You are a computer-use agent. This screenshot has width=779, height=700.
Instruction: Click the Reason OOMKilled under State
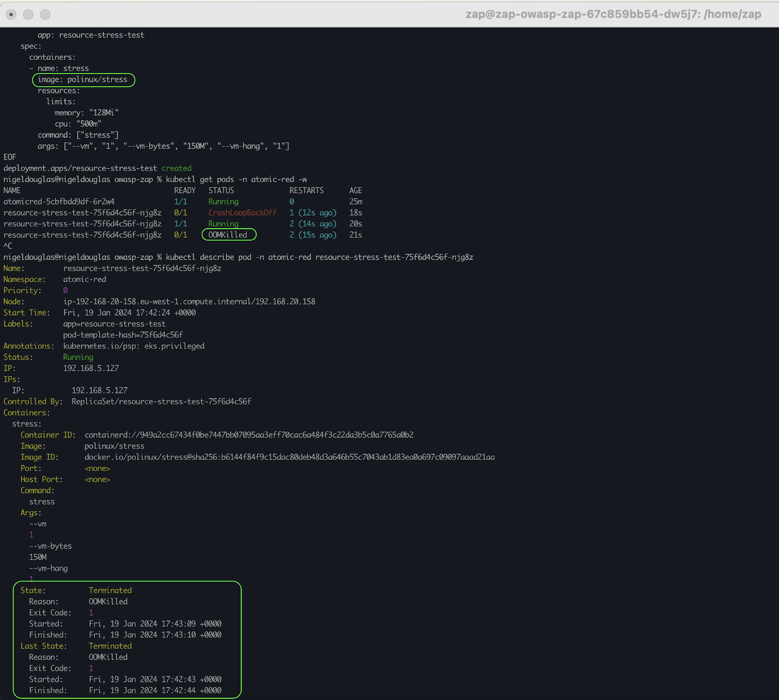point(108,602)
